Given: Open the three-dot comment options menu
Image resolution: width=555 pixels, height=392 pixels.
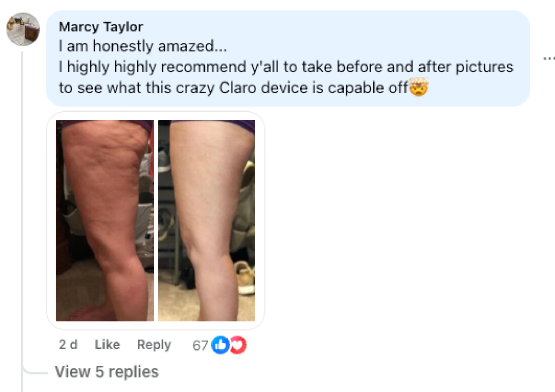Looking at the screenshot, I should 549,59.
